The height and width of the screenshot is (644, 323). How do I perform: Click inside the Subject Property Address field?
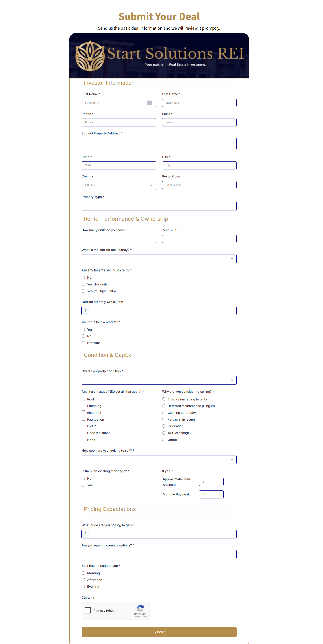pyautogui.click(x=159, y=144)
